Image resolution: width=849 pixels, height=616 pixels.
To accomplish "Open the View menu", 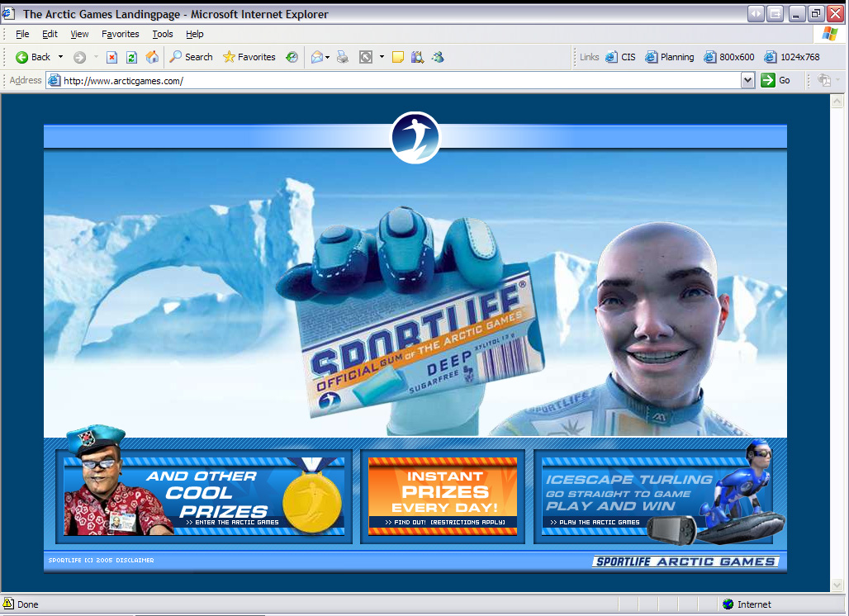I will tap(79, 34).
